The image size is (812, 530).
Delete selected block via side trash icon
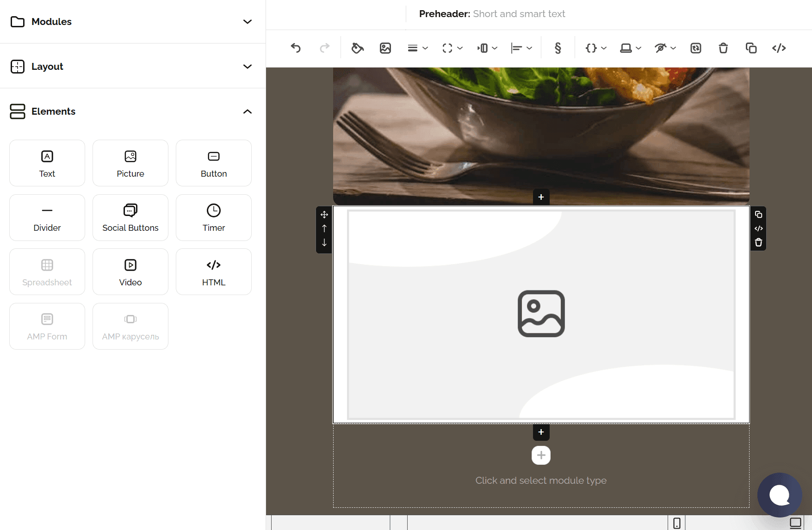[758, 242]
